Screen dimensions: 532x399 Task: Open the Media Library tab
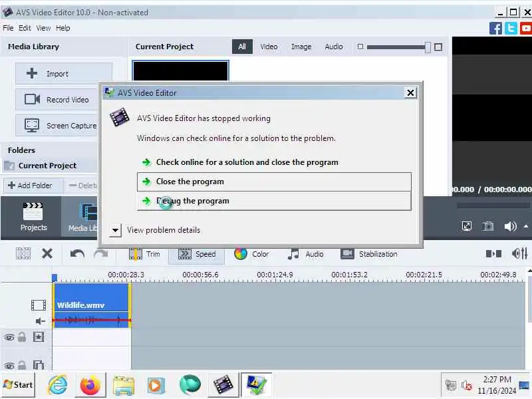pos(80,217)
